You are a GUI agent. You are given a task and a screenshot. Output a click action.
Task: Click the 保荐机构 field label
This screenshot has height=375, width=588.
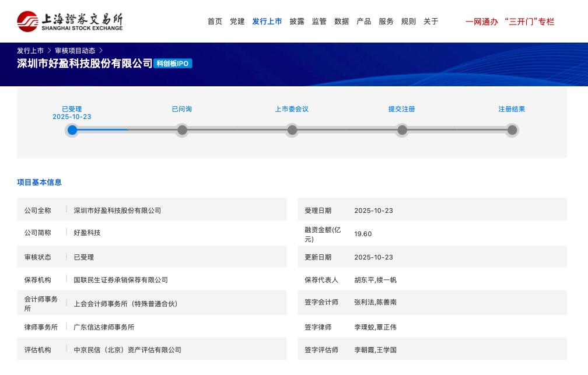click(x=37, y=280)
